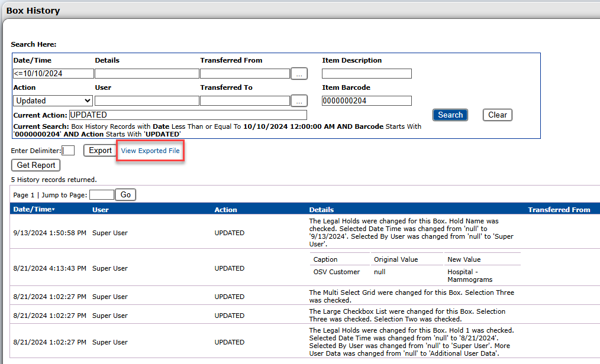The height and width of the screenshot is (364, 600).
Task: Click the Get Report button
Action: click(36, 165)
